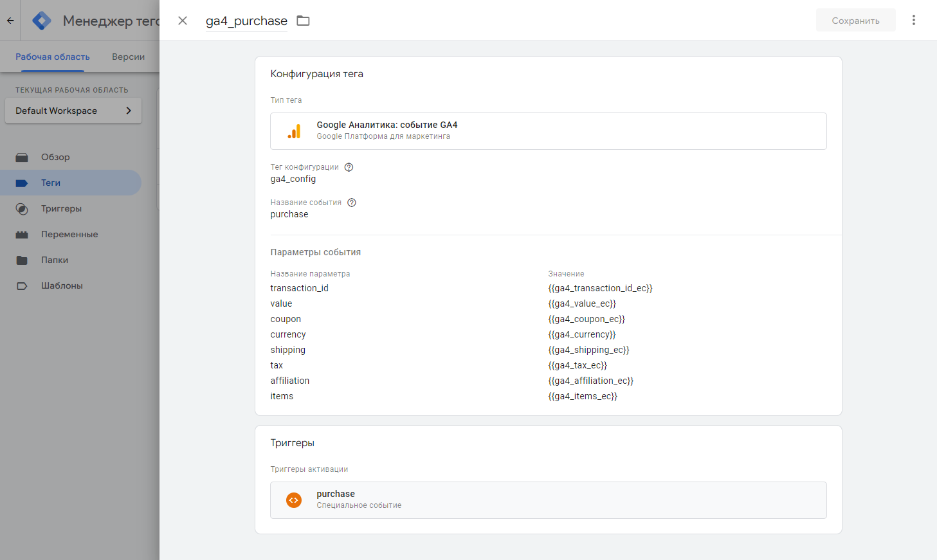The width and height of the screenshot is (937, 560).
Task: Click the {{ga4_value_ec}} value
Action: coord(583,303)
